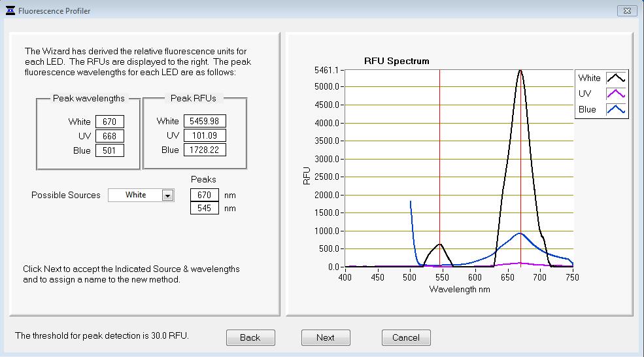
Task: Click the White peak RFU 5459.98 field
Action: click(x=205, y=121)
